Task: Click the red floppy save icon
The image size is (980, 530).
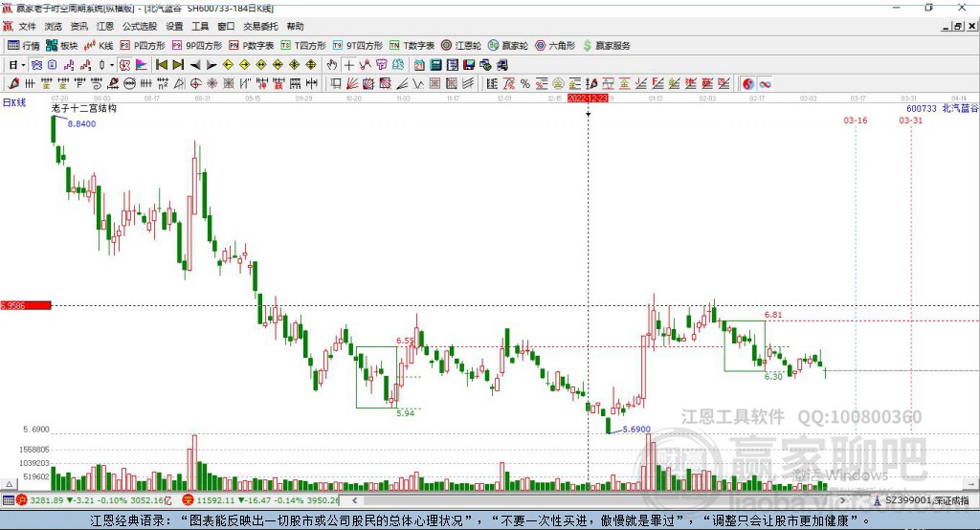Action: (469, 65)
